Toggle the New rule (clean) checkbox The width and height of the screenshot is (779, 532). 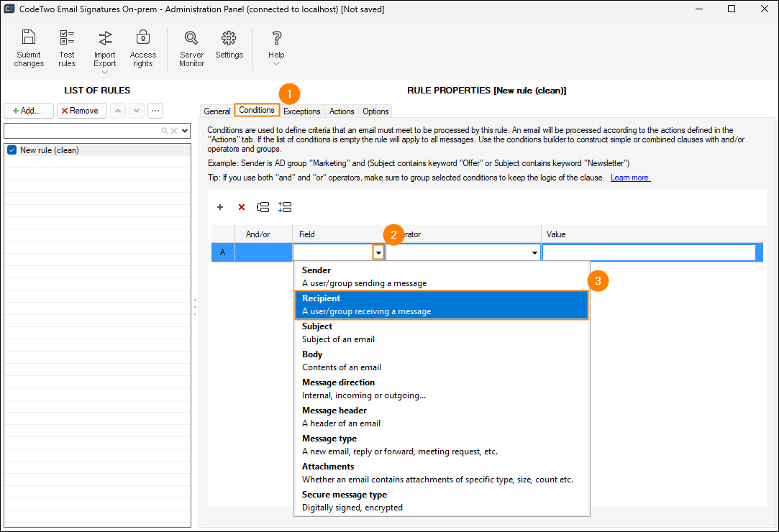coord(12,150)
